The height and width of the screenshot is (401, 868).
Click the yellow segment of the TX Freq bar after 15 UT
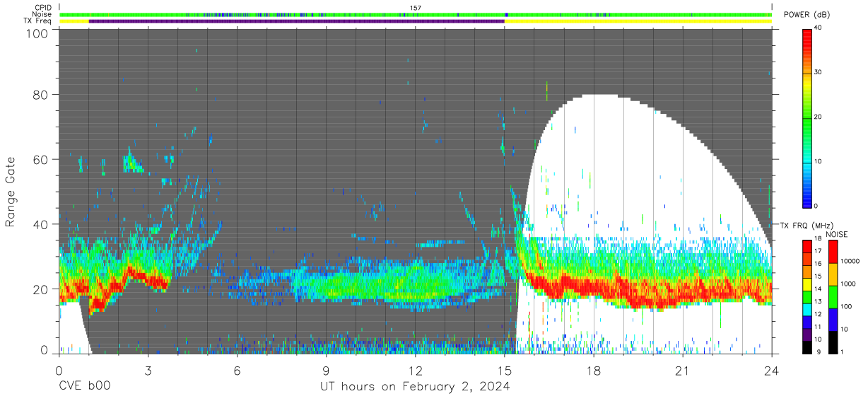(638, 21)
